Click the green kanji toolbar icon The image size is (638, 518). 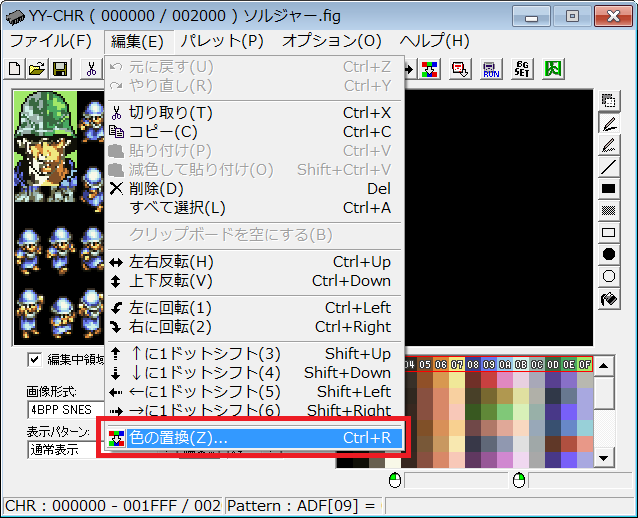(553, 69)
